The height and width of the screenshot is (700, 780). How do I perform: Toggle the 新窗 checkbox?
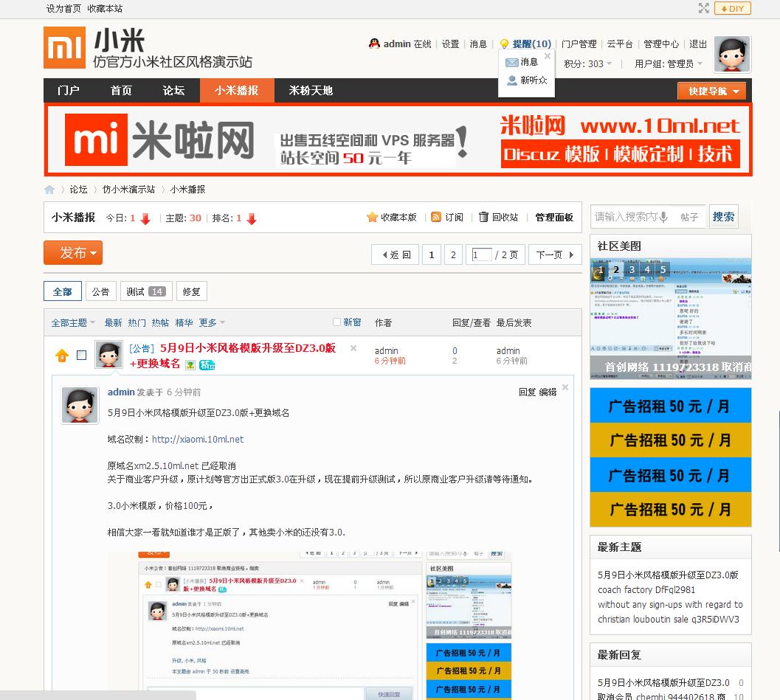coord(336,322)
